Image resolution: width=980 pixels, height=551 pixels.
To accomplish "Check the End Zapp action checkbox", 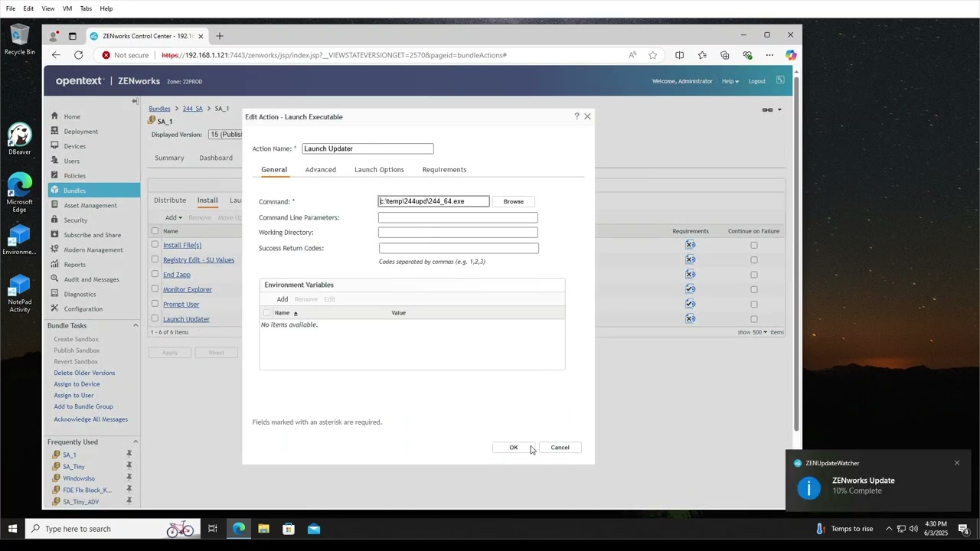I will pos(155,274).
